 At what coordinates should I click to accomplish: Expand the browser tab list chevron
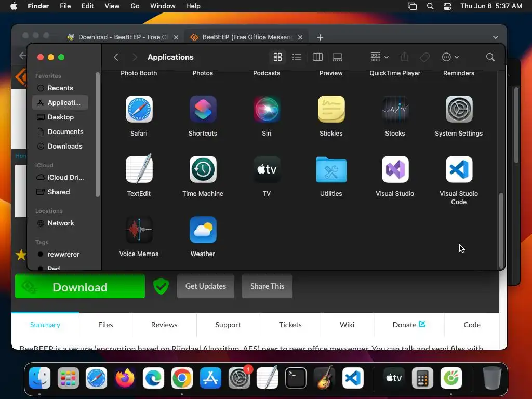click(495, 37)
